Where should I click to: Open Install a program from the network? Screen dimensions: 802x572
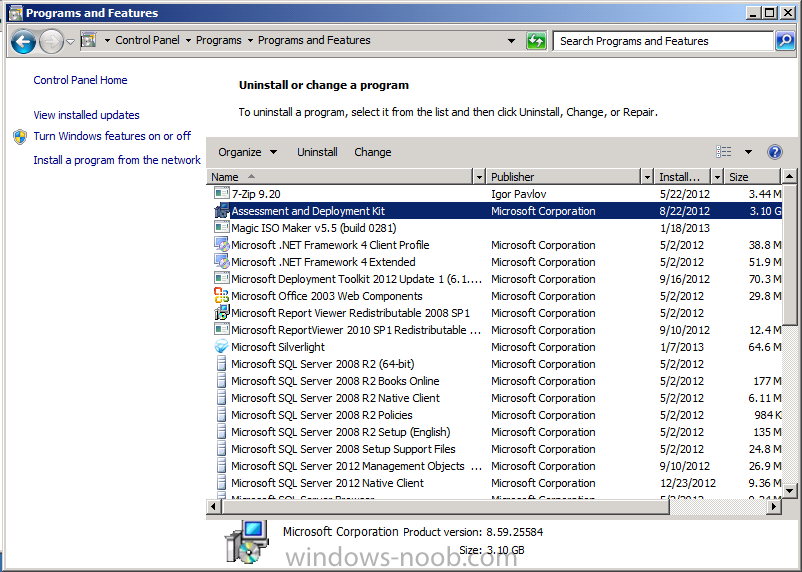click(117, 160)
